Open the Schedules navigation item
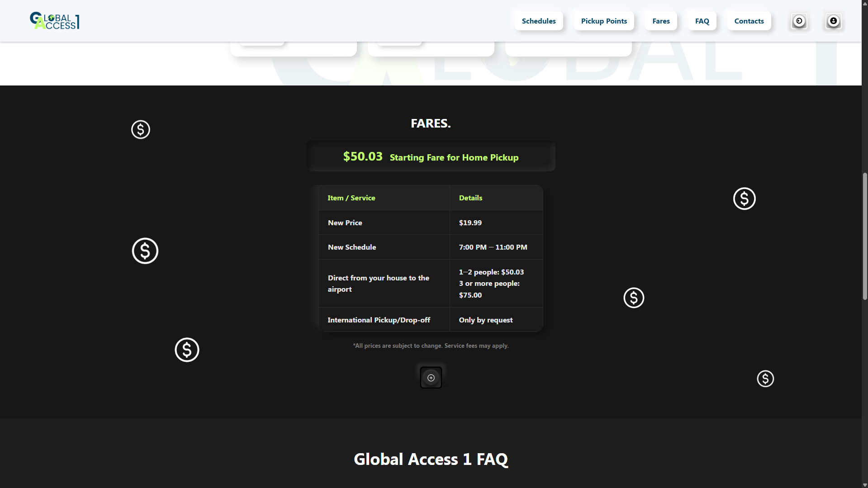 click(538, 21)
